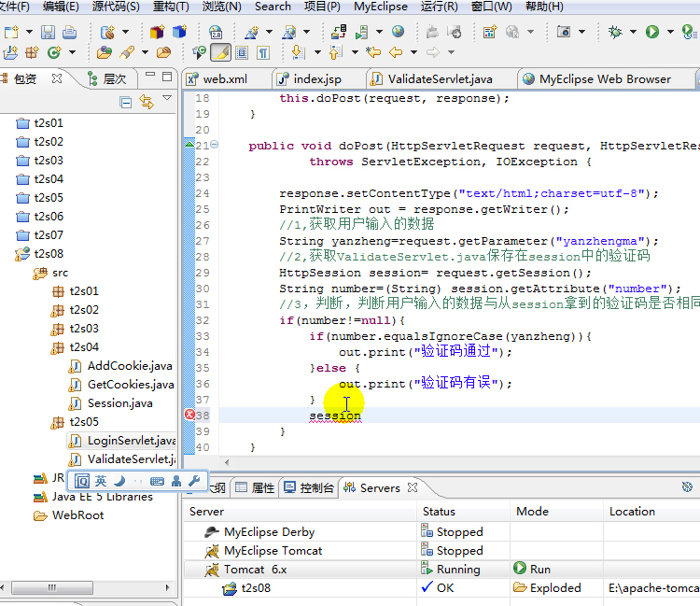Close the Servers view tab
This screenshot has width=700, height=606.
point(413,487)
